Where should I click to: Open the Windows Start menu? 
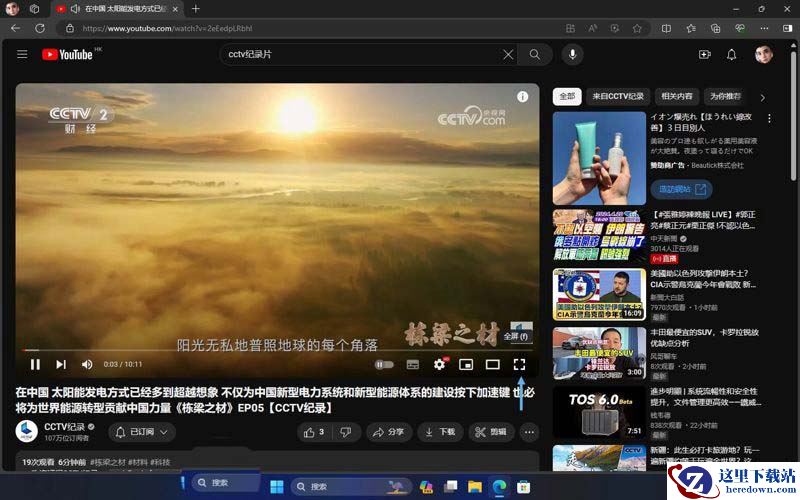[277, 487]
